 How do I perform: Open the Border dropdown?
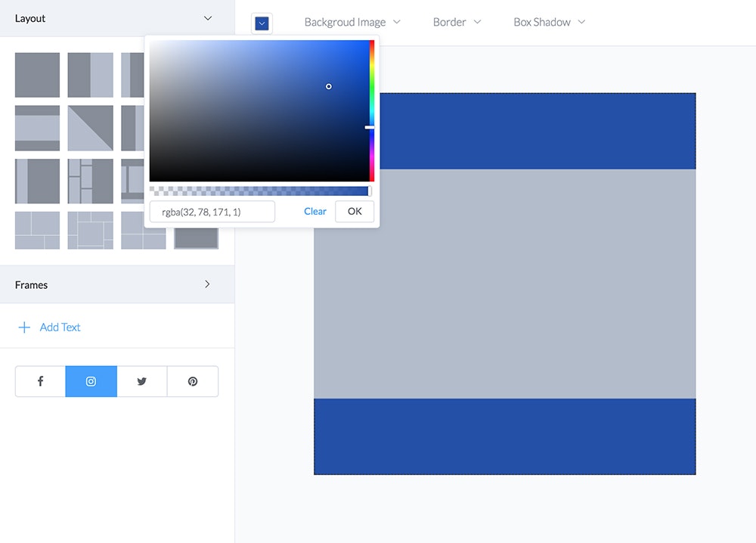click(x=457, y=22)
